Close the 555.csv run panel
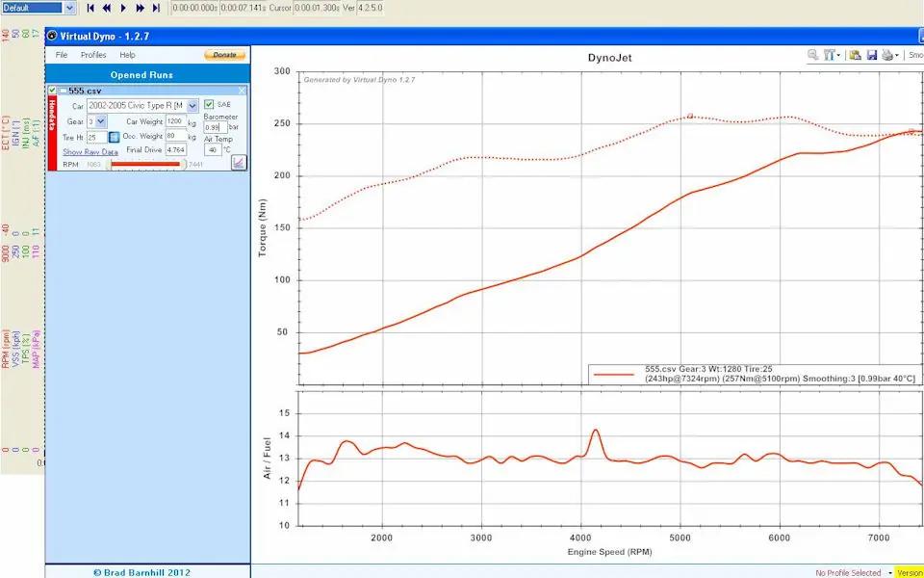 click(242, 91)
